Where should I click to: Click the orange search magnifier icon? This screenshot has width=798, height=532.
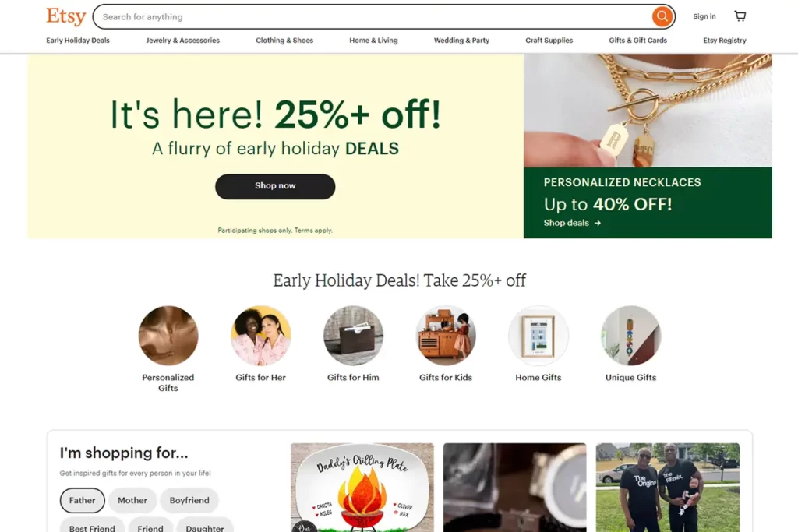pyautogui.click(x=662, y=17)
